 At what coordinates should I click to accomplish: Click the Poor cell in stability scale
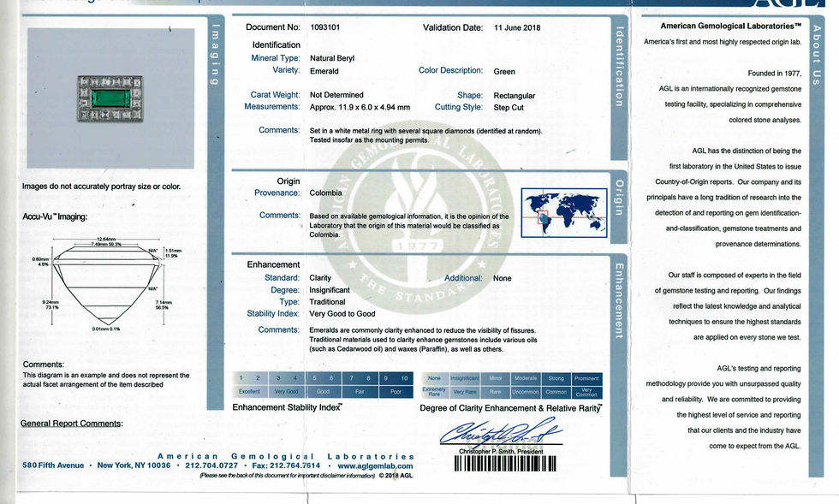[x=396, y=392]
